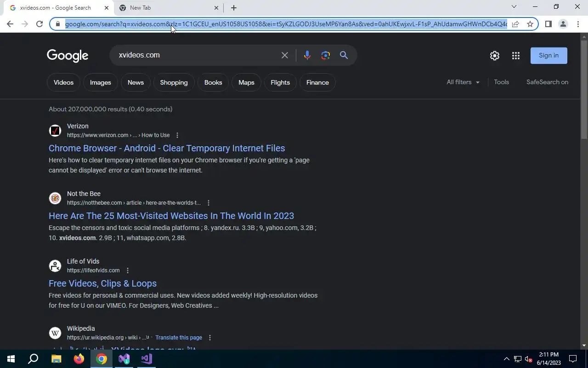Search by image with Lens icon
Screen dimensions: 588x368
tap(326, 55)
